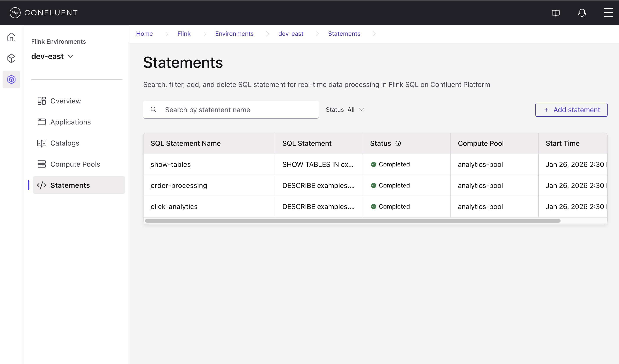
Task: Click the Status column info icon
Action: click(398, 143)
